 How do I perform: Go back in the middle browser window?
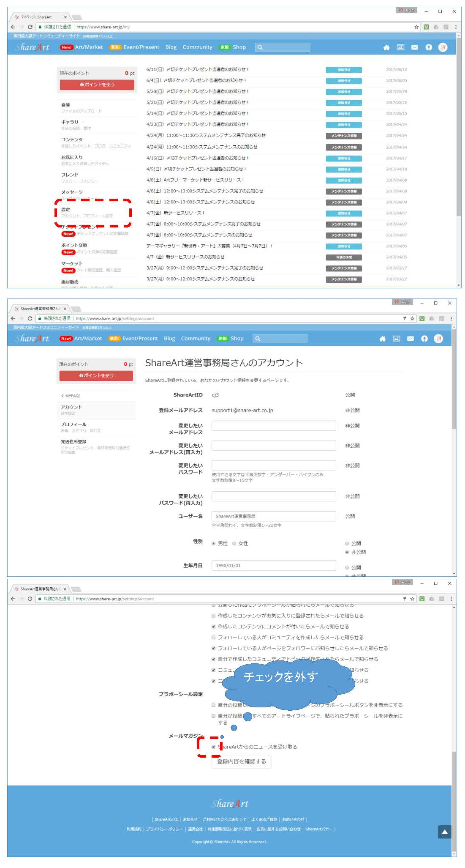click(13, 318)
